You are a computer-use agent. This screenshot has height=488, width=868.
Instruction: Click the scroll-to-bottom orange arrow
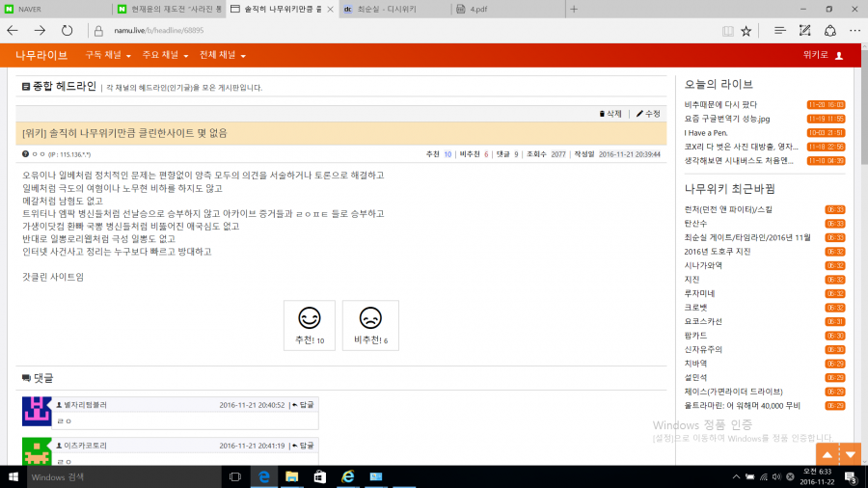849,454
